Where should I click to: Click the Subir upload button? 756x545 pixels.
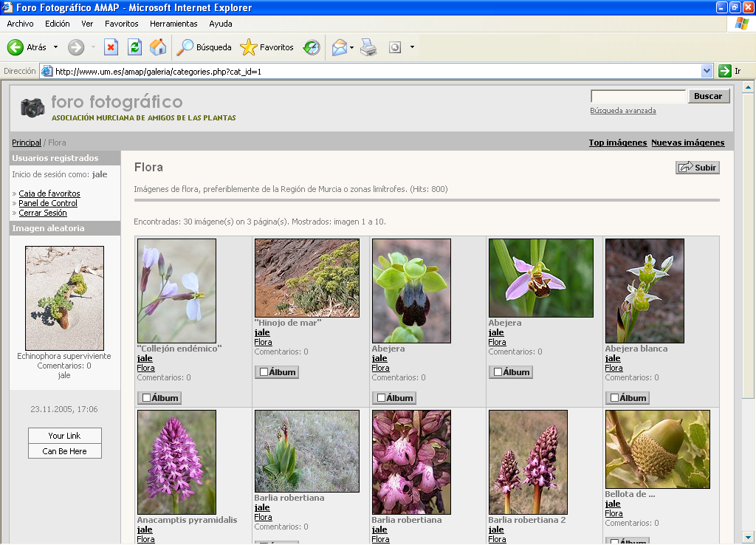click(x=698, y=168)
